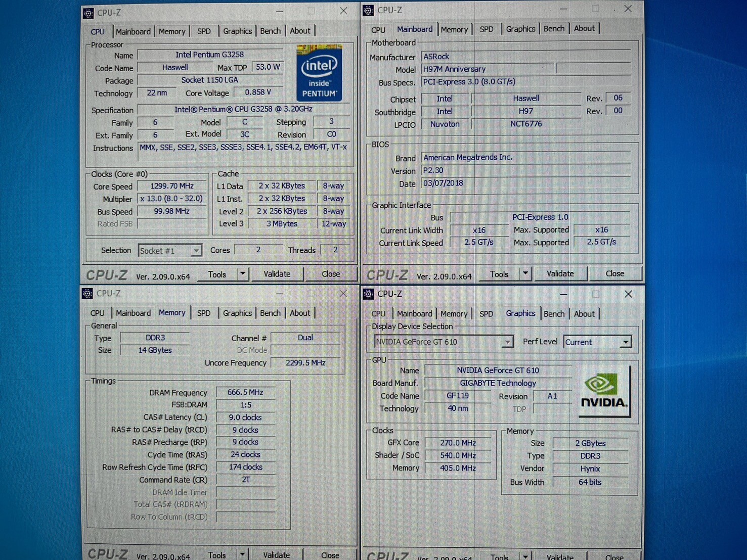Select CPU tab in Mainboard window
This screenshot has height=560, width=747.
[378, 30]
